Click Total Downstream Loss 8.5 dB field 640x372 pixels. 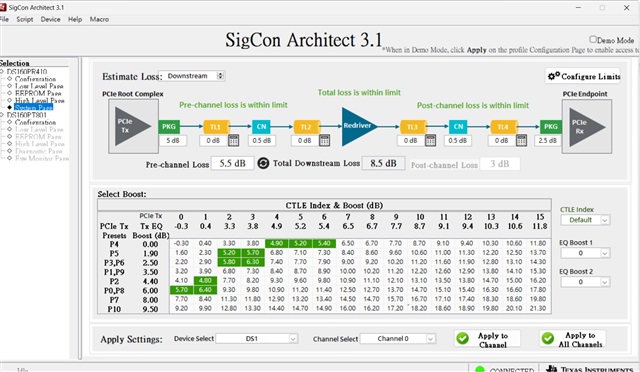pos(383,163)
